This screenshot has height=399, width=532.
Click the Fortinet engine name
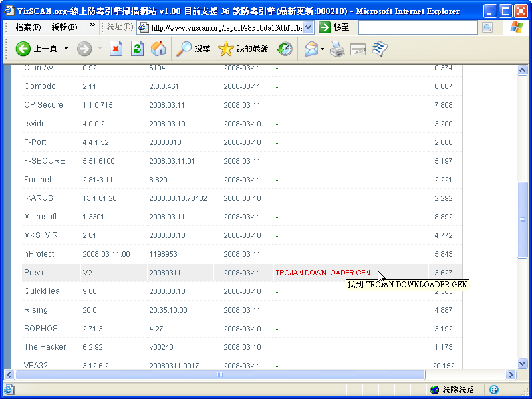[38, 179]
